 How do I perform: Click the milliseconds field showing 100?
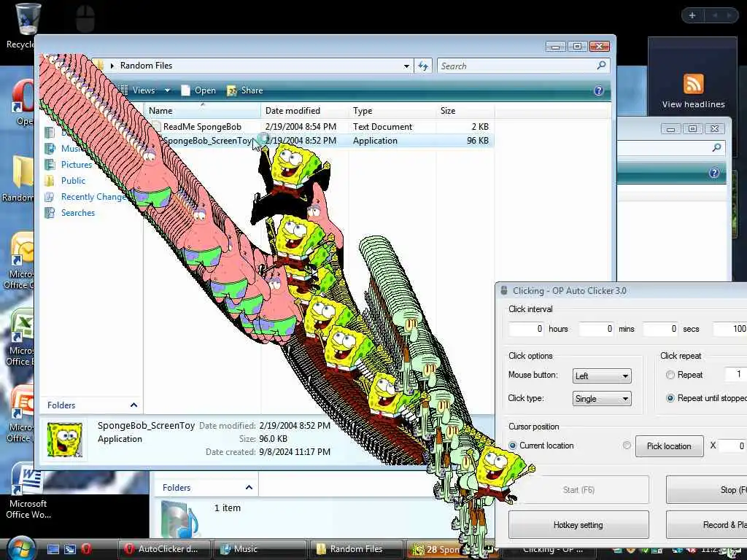(x=729, y=329)
